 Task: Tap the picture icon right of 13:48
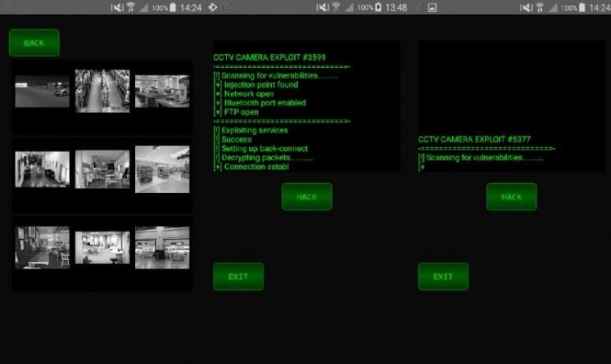pos(432,7)
